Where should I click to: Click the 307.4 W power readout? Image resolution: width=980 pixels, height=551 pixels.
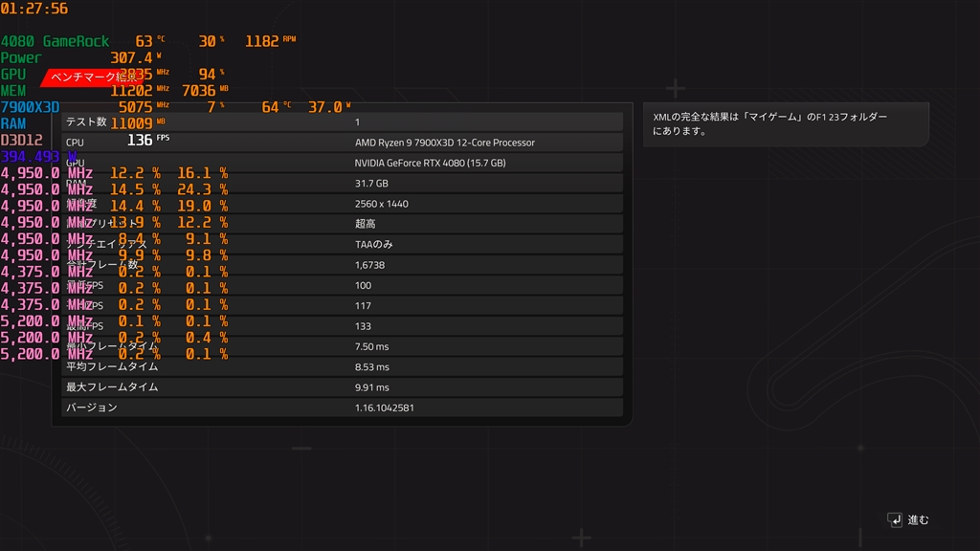pyautogui.click(x=136, y=58)
